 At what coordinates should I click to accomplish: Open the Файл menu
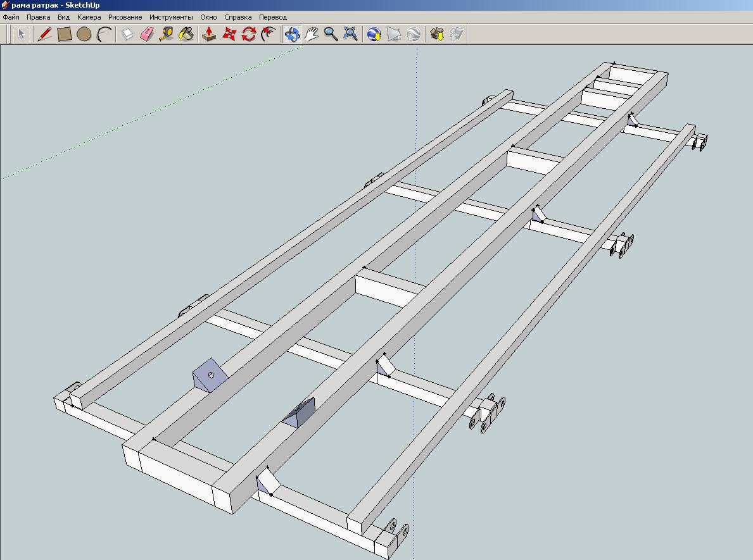click(11, 17)
